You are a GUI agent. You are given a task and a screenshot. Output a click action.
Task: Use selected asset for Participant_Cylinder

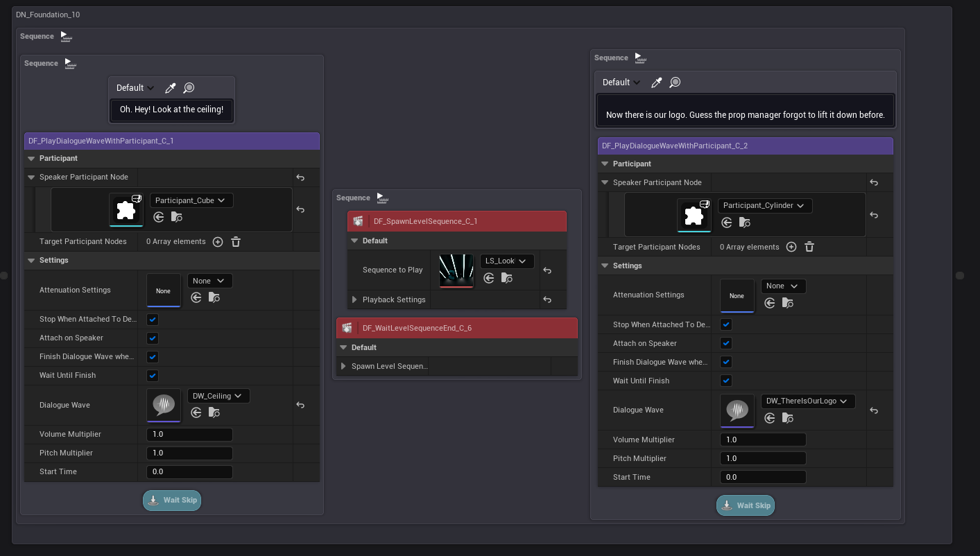(727, 223)
